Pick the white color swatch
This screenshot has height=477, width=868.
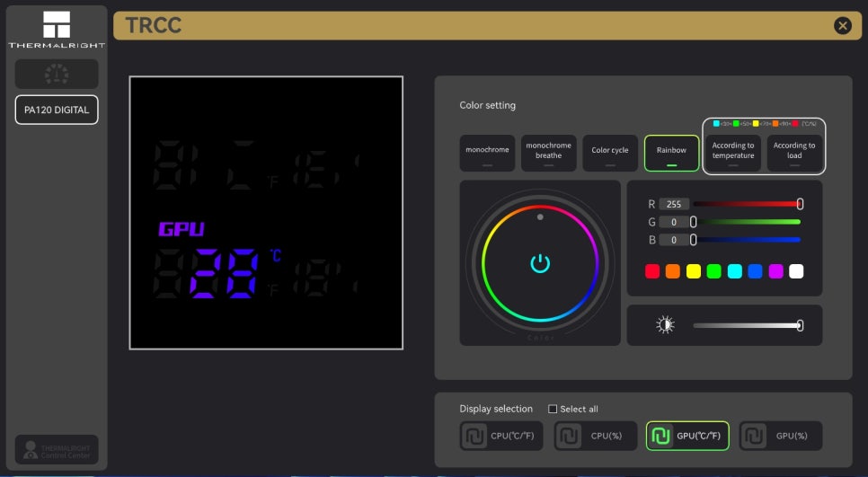(796, 271)
